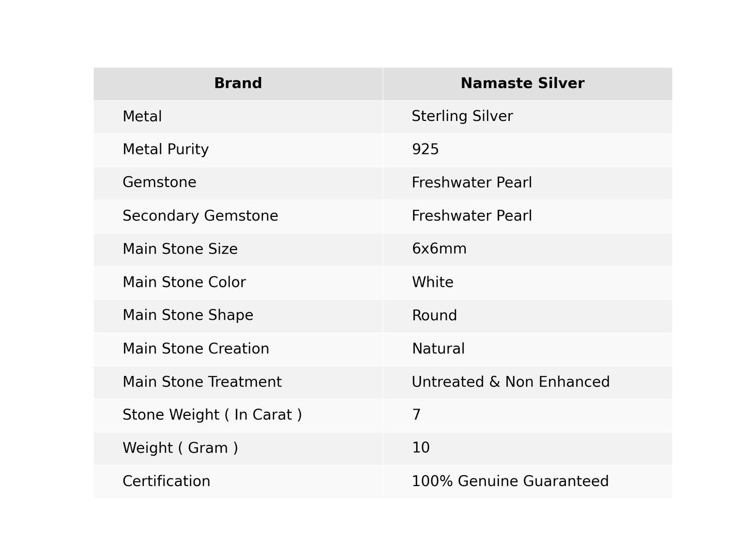The width and height of the screenshot is (747, 560).
Task: Click the White color value
Action: [x=432, y=283]
